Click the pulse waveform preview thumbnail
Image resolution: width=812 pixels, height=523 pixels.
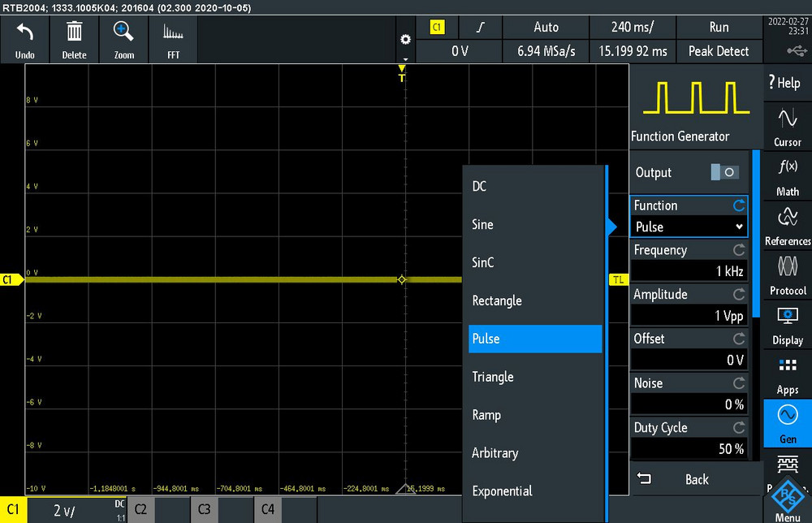click(696, 97)
